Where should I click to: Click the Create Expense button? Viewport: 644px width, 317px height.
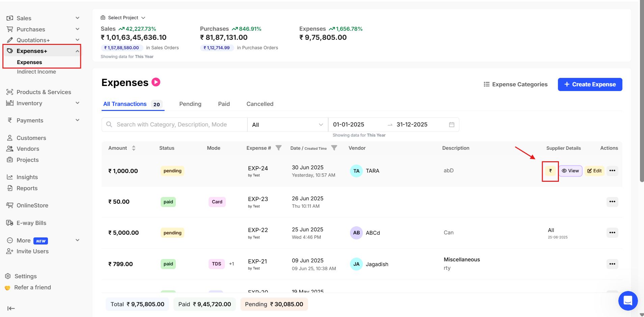point(590,84)
